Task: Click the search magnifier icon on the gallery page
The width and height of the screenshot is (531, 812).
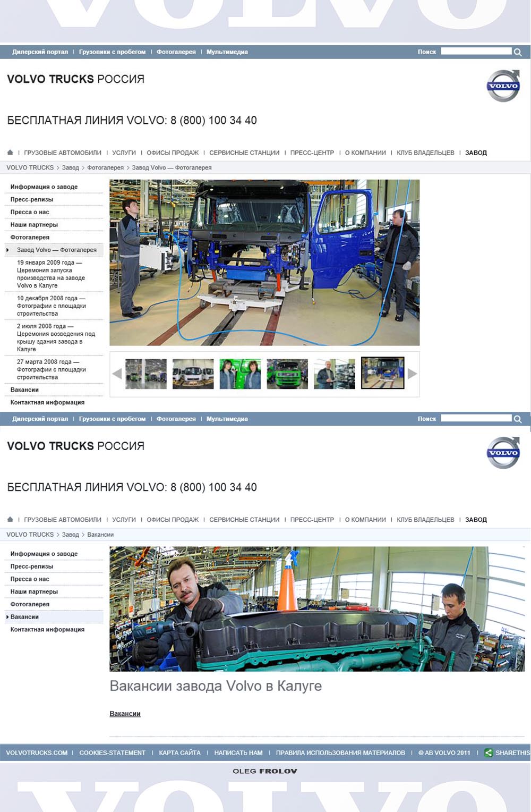Action: 518,52
